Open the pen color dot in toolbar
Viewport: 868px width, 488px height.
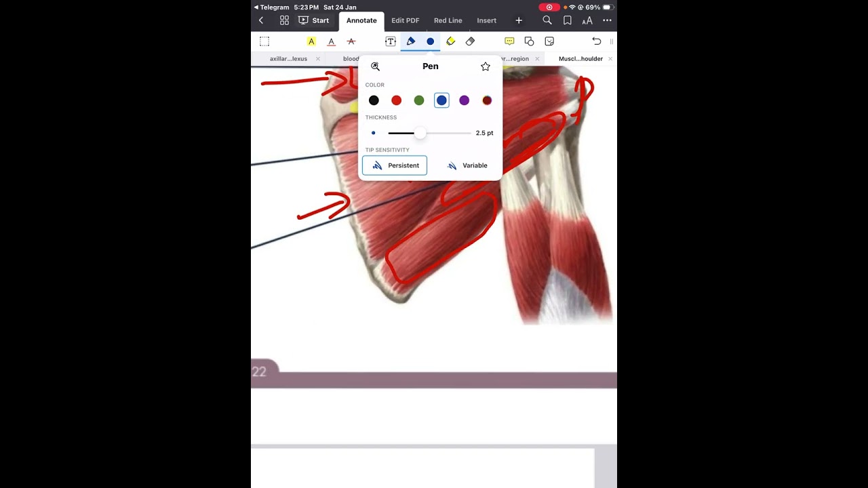tap(430, 41)
